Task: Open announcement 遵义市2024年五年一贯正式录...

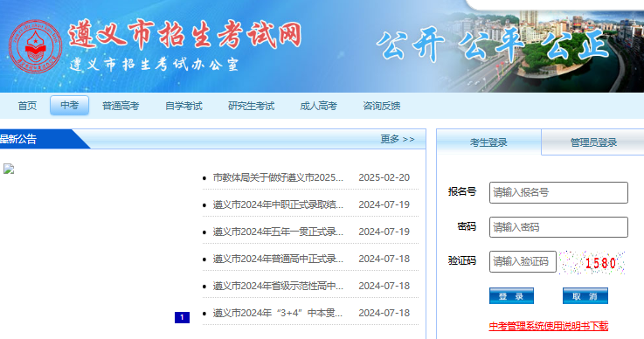Action: 278,232
